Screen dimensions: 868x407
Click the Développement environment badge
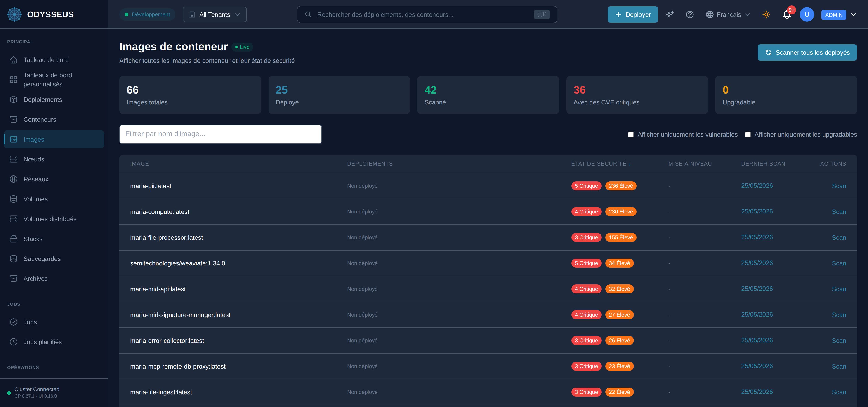pos(147,14)
